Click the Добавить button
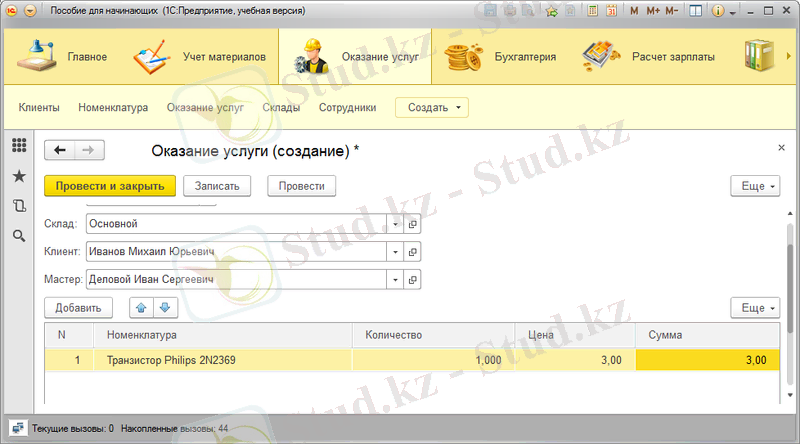This screenshot has height=444, width=800. (78, 308)
